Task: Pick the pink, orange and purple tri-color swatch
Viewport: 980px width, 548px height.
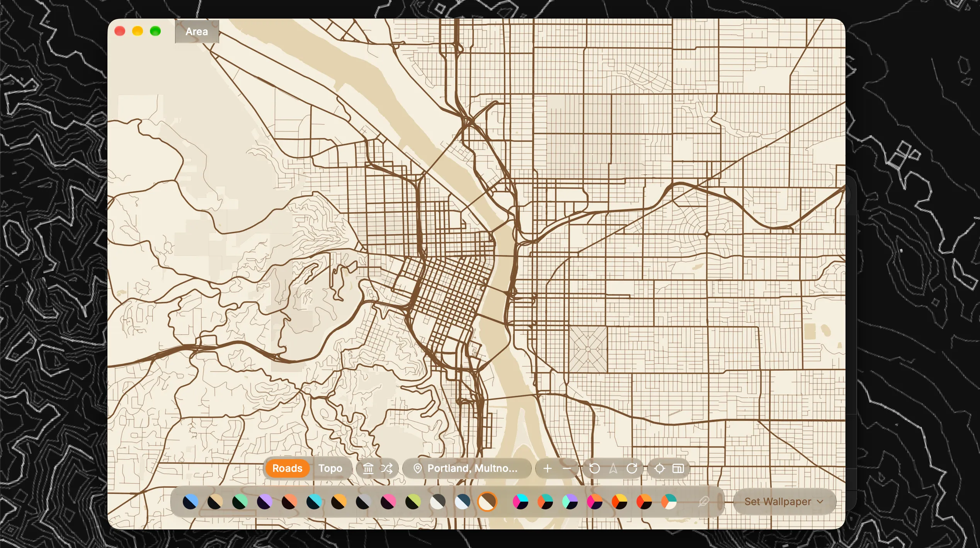Action: (x=595, y=502)
